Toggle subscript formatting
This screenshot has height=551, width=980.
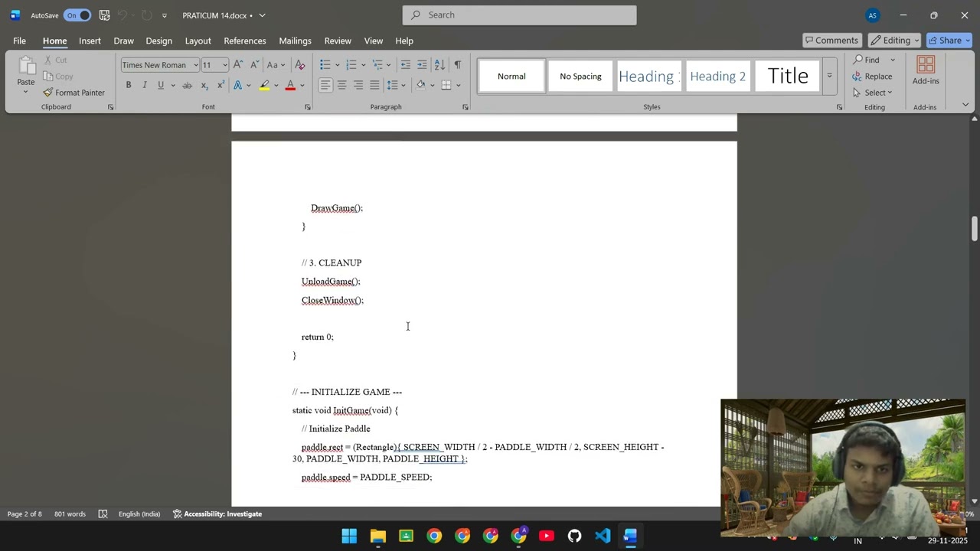point(204,85)
